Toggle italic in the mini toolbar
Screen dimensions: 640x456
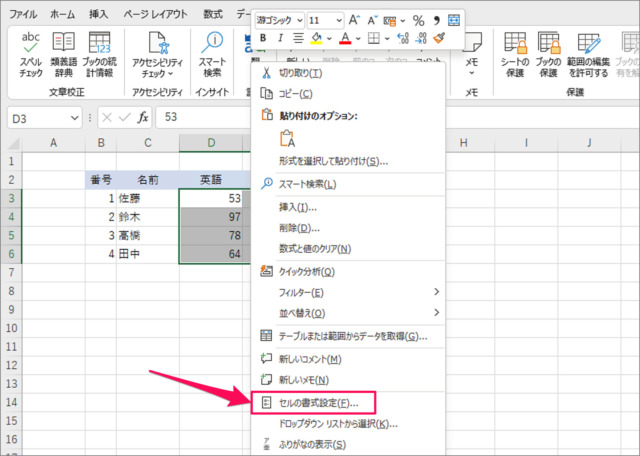(x=279, y=39)
